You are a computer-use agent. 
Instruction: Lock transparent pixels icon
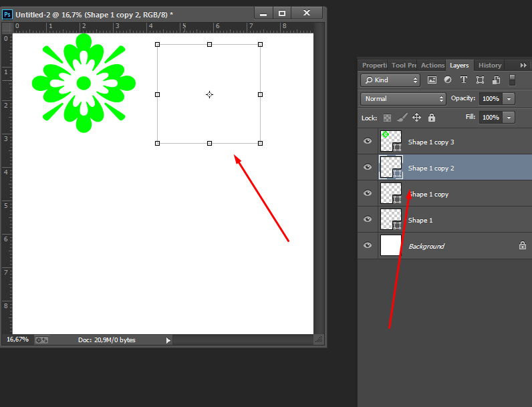tap(387, 118)
